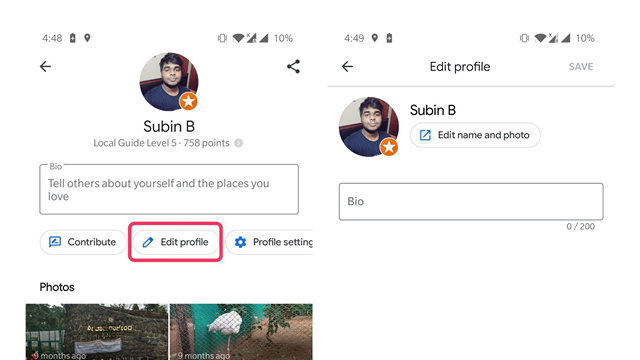Click the Edit name and photo button

475,135
